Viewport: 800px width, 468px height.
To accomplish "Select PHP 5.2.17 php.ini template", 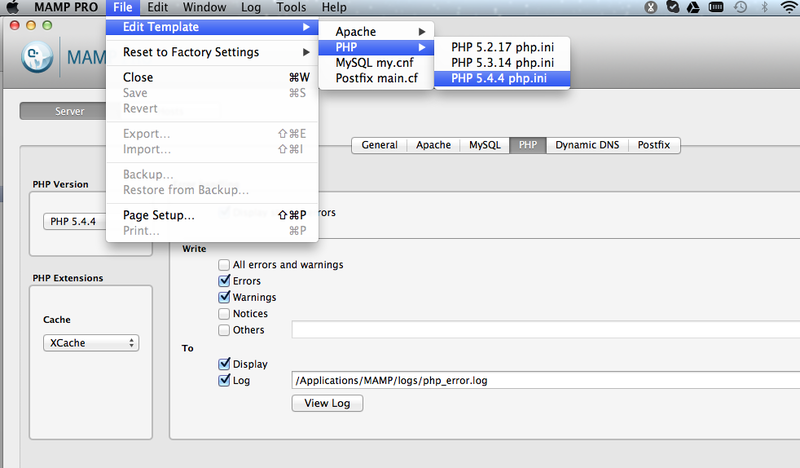I will click(502, 47).
